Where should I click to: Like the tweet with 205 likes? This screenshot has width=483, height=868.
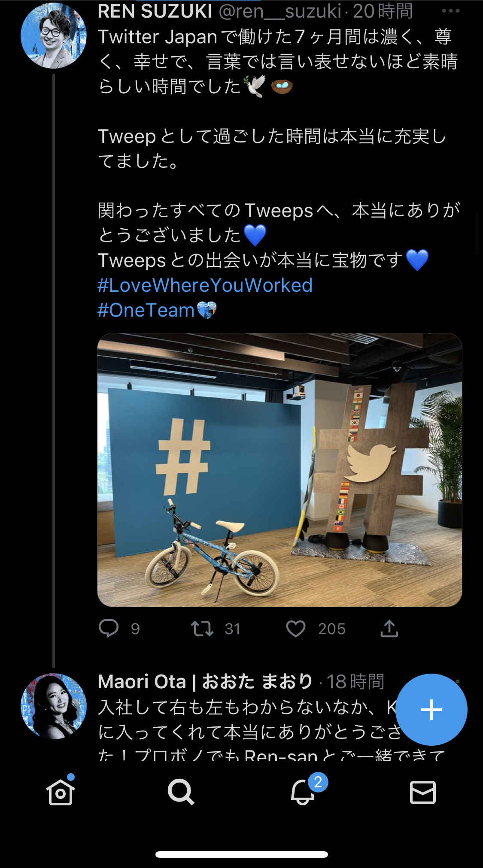296,629
